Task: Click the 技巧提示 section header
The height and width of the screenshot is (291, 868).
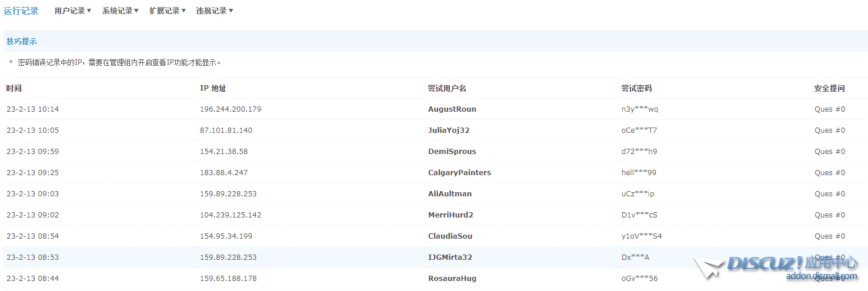Action: (x=22, y=41)
